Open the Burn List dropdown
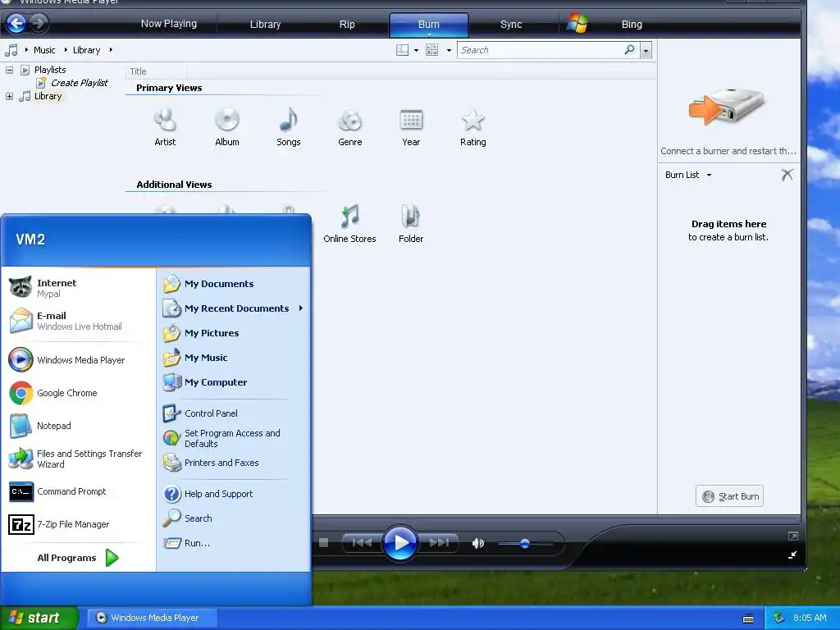 click(x=688, y=175)
